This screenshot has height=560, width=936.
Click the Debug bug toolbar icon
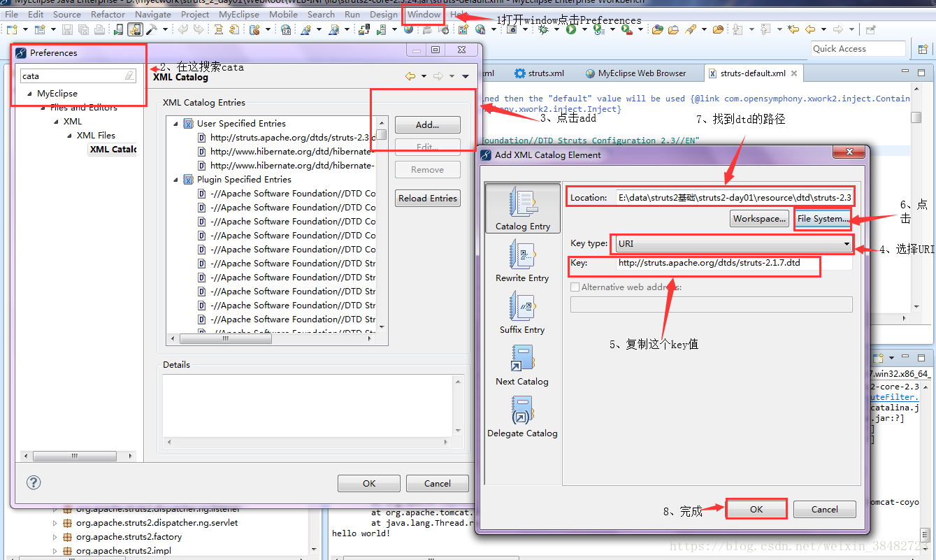coord(543,29)
